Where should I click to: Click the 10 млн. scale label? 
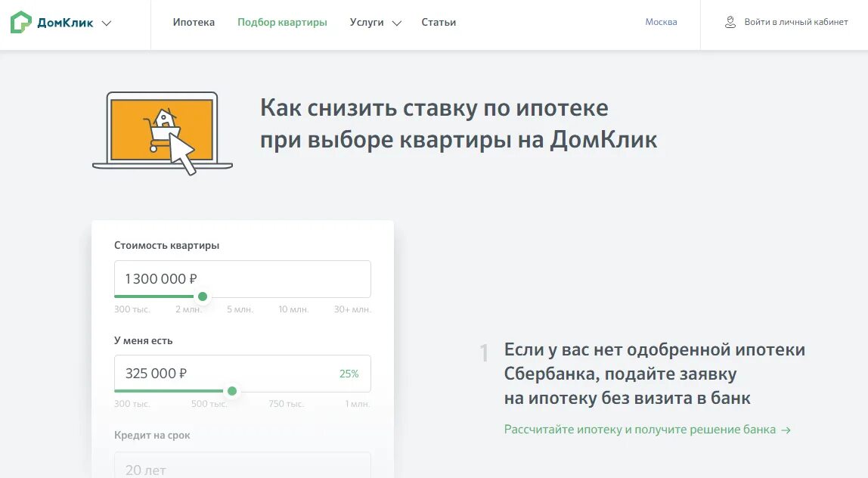click(x=293, y=309)
